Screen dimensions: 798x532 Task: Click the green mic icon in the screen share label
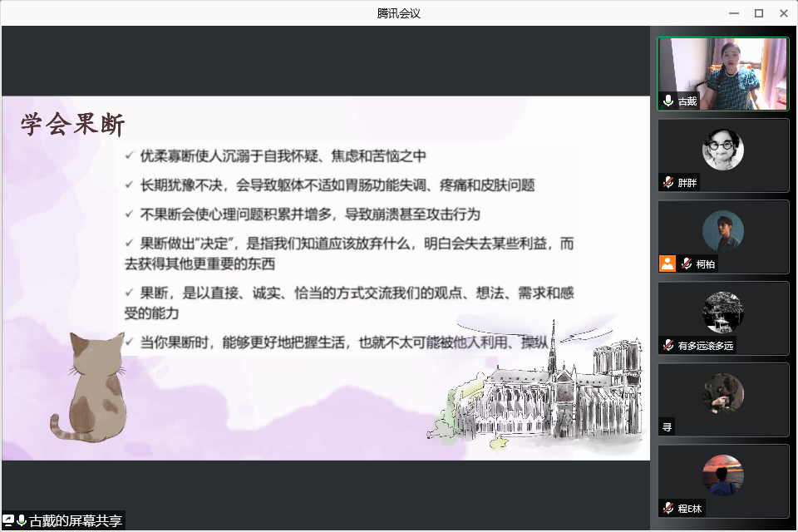click(22, 521)
